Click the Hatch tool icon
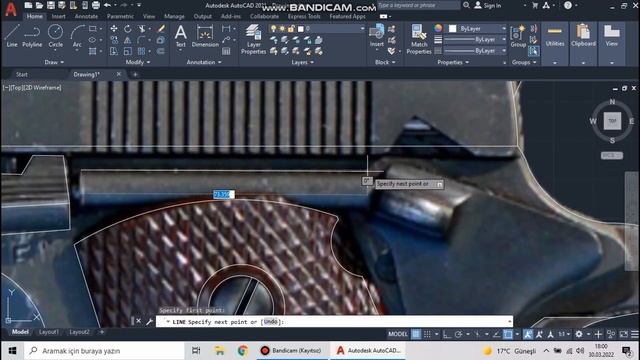Viewport: 640px width, 360px height. coord(93,51)
